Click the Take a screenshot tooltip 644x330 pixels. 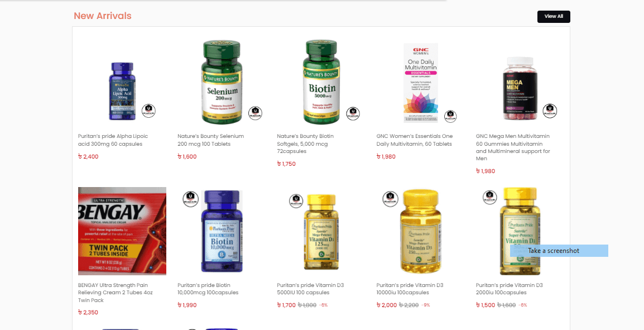click(x=559, y=251)
